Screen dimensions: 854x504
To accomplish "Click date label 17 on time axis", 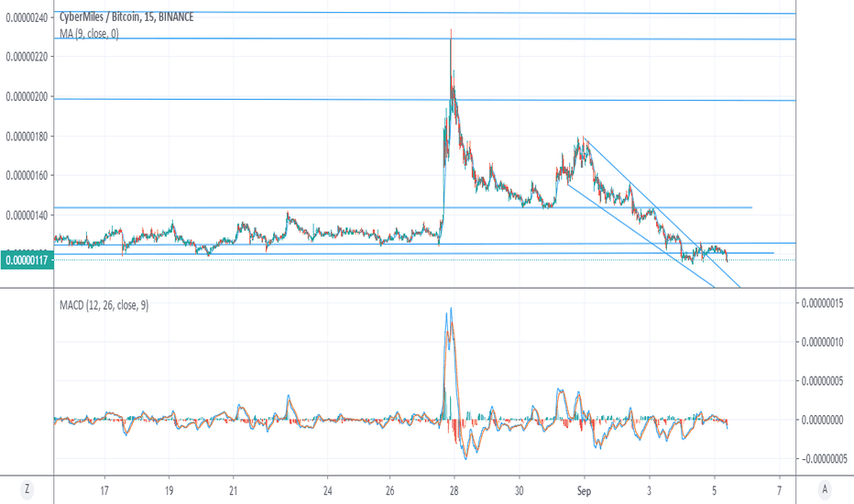I will (104, 491).
